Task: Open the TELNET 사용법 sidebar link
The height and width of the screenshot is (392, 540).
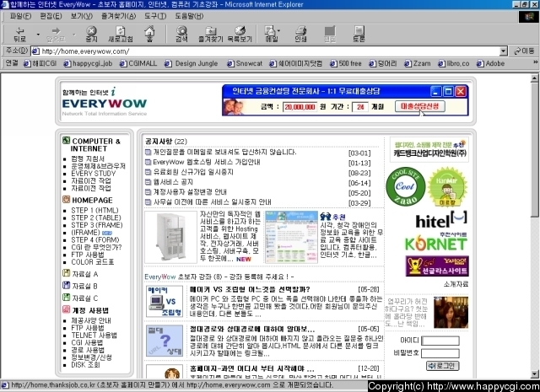Action: coord(94,336)
